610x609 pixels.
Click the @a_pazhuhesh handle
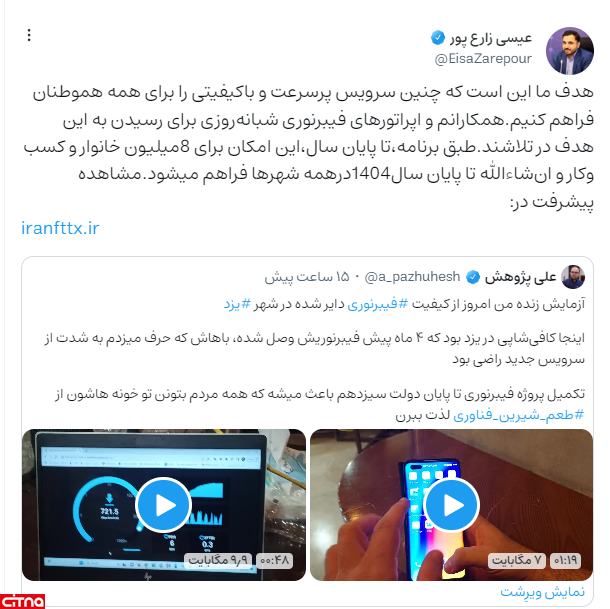click(x=412, y=277)
